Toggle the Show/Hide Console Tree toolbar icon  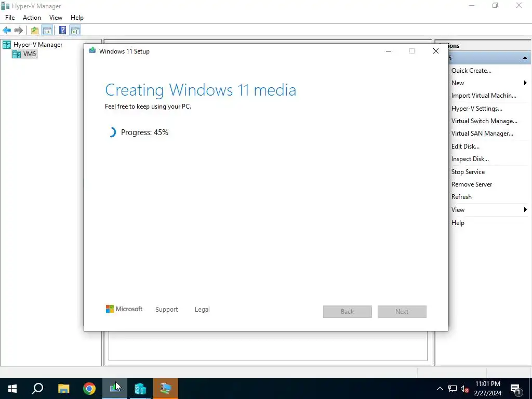click(x=47, y=31)
